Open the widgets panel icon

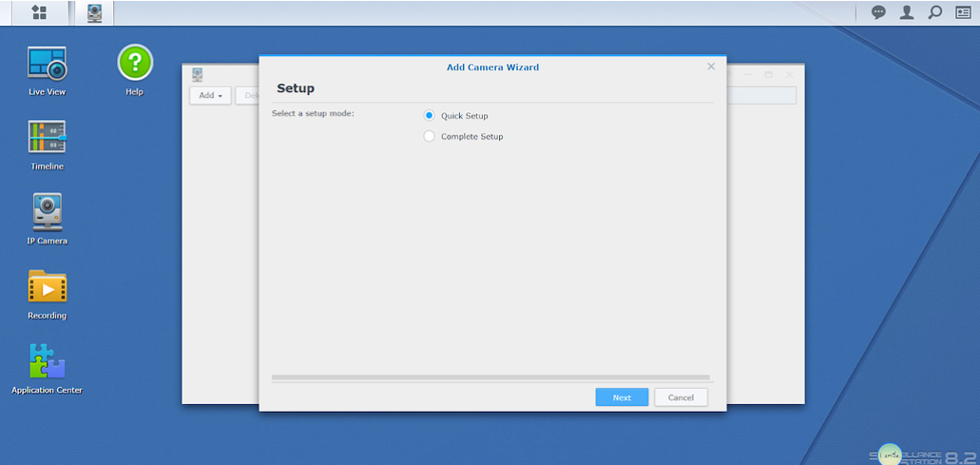coord(963,12)
